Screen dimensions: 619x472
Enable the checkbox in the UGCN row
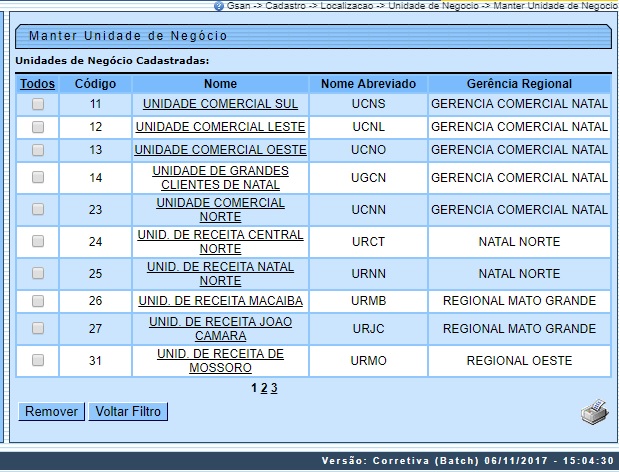pyautogui.click(x=38, y=177)
